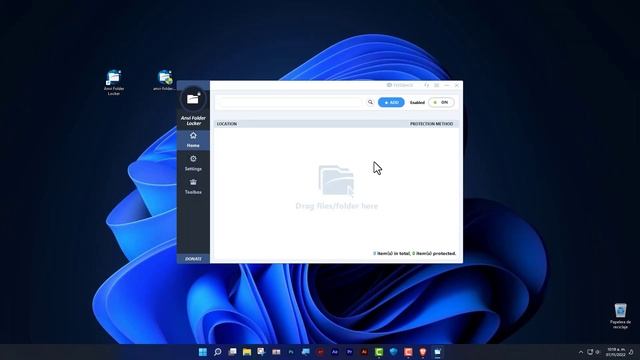Click the Anvi Folder Locker logo icon
Screen dimensions: 640x360
click(193, 99)
